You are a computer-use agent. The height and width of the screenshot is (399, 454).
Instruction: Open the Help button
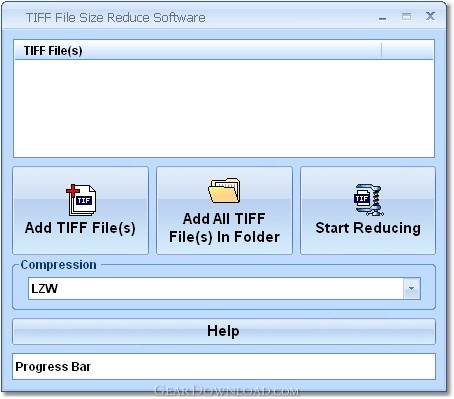tap(224, 331)
